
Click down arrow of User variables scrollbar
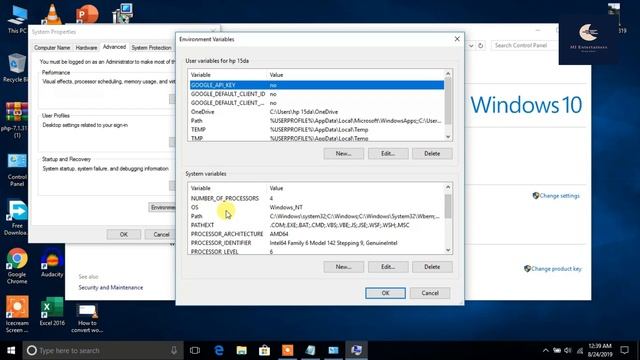point(448,137)
